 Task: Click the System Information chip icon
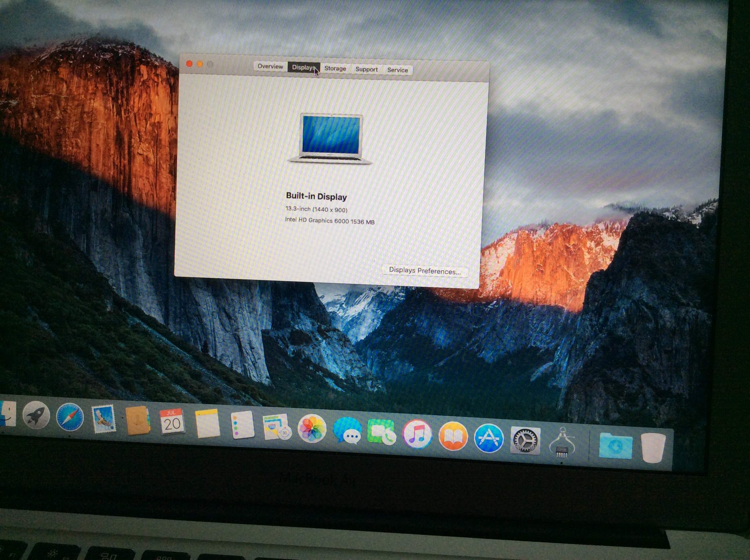click(x=562, y=442)
